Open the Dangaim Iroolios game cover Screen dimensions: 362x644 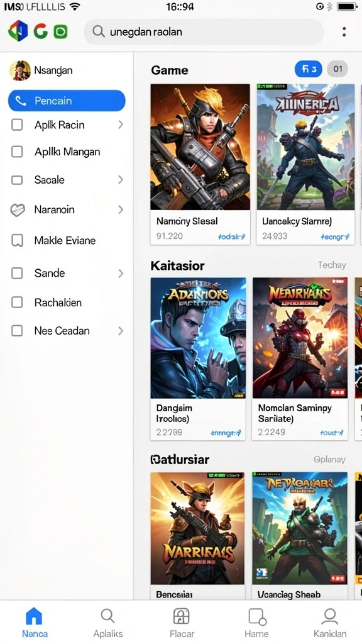coord(198,338)
